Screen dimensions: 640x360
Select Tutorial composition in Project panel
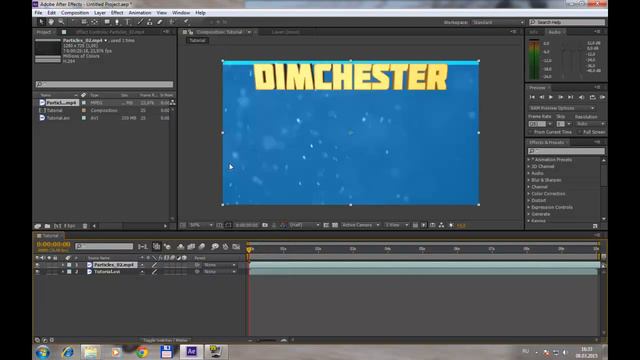tap(55, 110)
